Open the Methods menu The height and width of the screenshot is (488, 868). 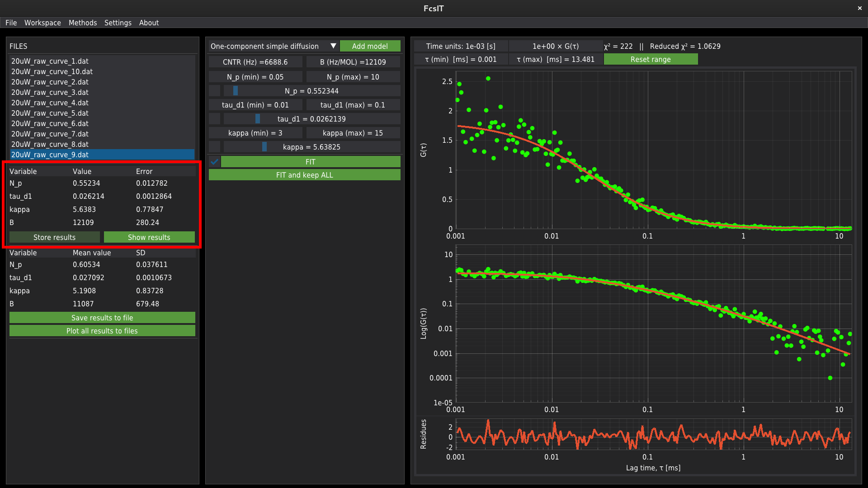tap(83, 23)
